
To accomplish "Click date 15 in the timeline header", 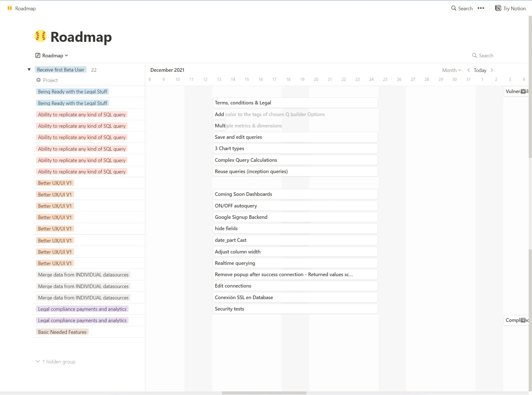I will point(247,79).
